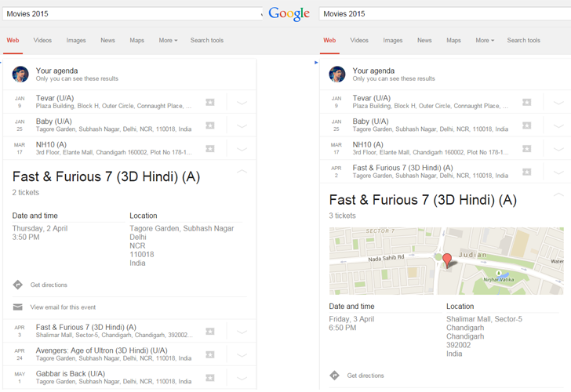Click ticket icon on right Tevar (U/A) row

point(526,102)
